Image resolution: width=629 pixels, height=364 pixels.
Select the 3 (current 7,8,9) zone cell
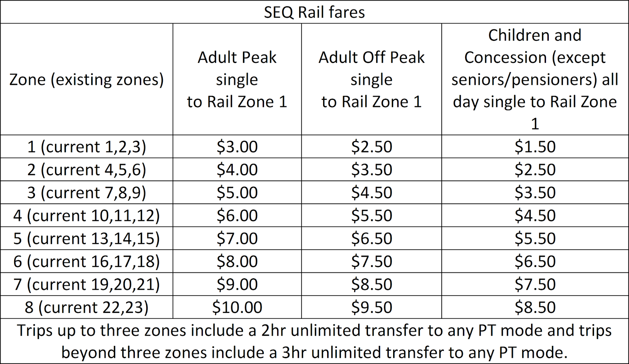[86, 193]
